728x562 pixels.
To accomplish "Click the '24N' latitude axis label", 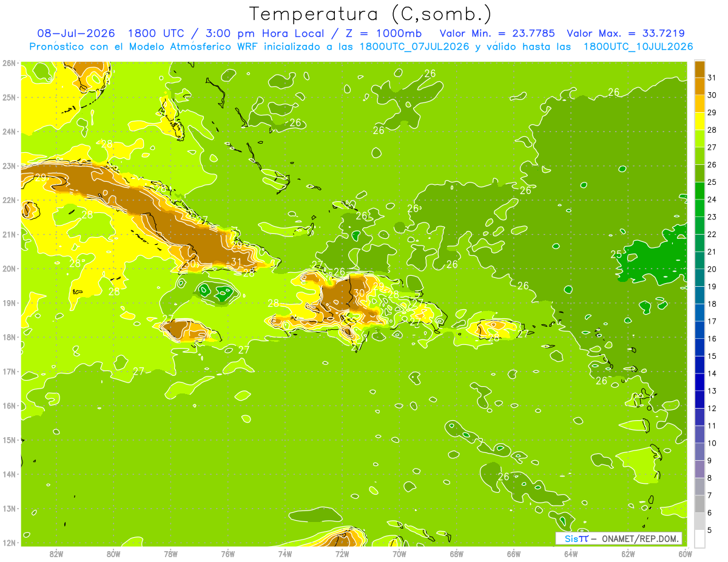I will pos(8,132).
